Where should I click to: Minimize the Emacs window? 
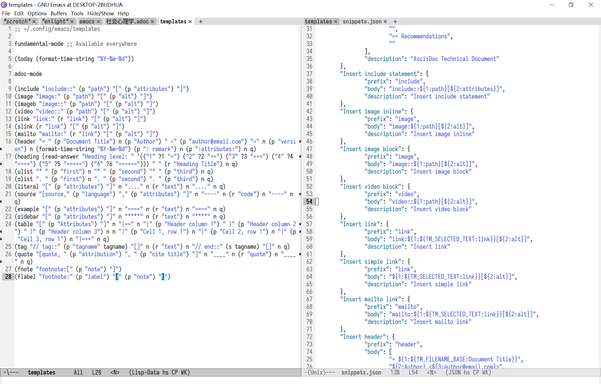tap(552, 5)
